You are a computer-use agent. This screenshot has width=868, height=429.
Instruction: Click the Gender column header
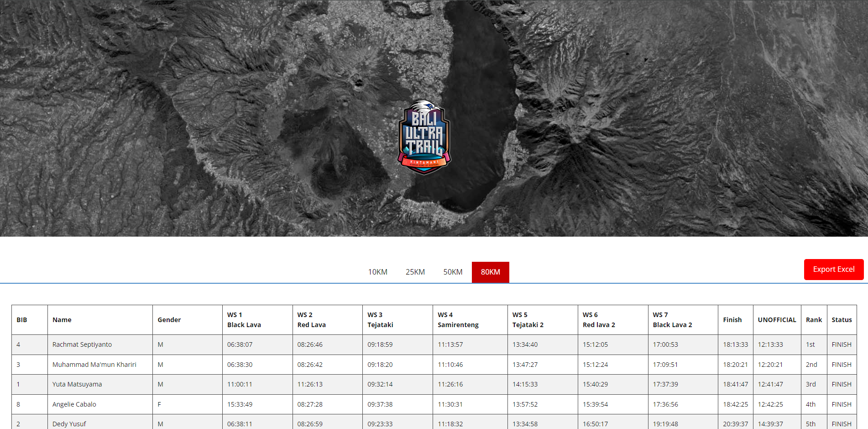click(169, 320)
